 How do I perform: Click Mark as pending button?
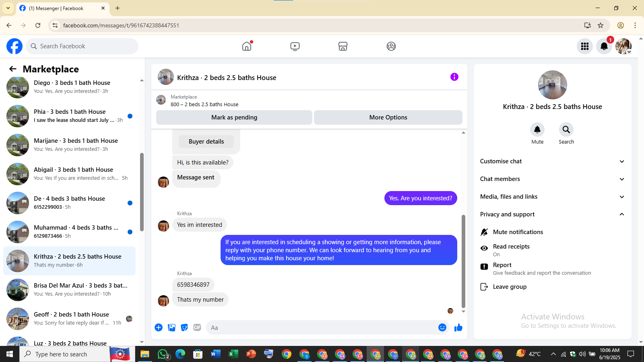pyautogui.click(x=234, y=117)
